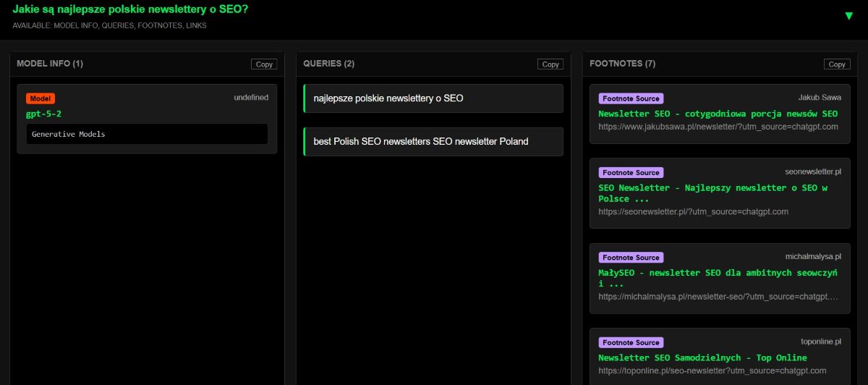Click Footnote Source badge on Jakub Sawa card
The image size is (868, 385).
(631, 98)
